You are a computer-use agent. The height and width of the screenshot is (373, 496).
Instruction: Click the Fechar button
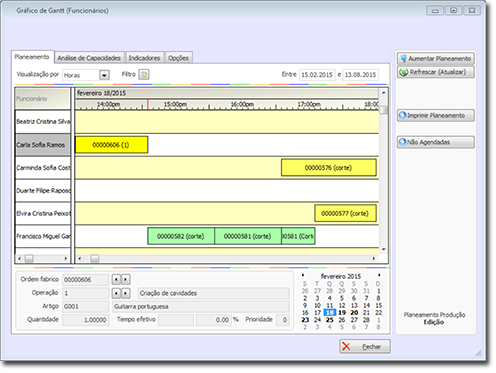pyautogui.click(x=365, y=347)
